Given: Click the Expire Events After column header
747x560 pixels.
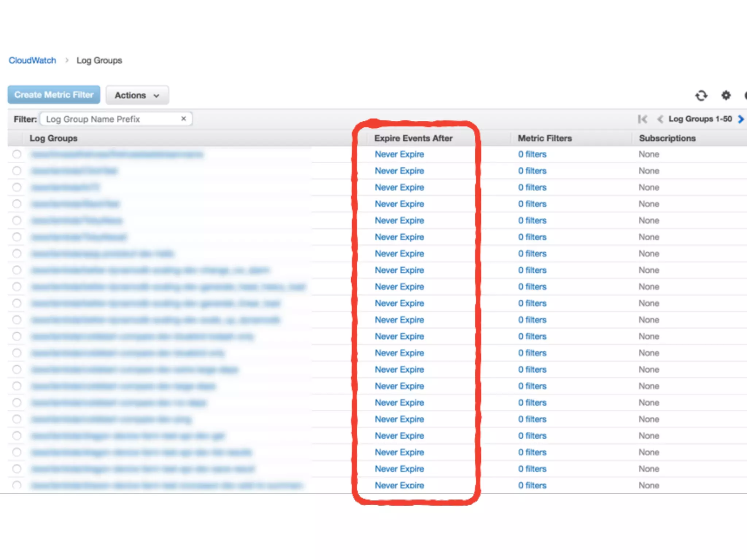Looking at the screenshot, I should tap(413, 138).
